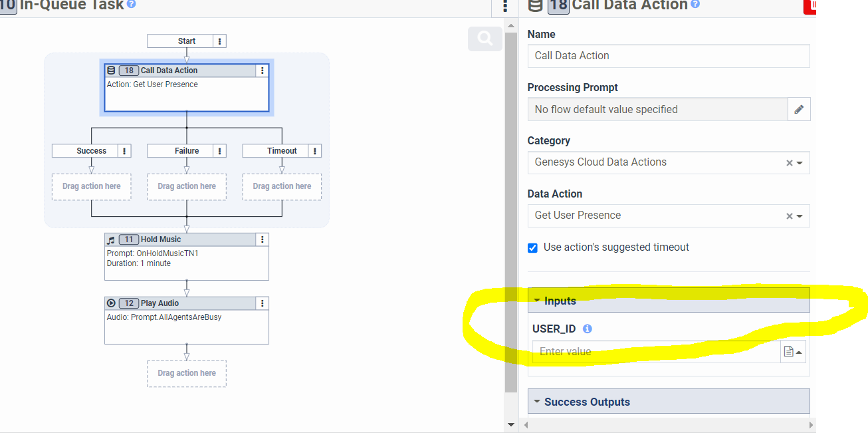The width and height of the screenshot is (868, 437).
Task: Toggle Use action's suggested timeout checkbox
Action: 532,248
